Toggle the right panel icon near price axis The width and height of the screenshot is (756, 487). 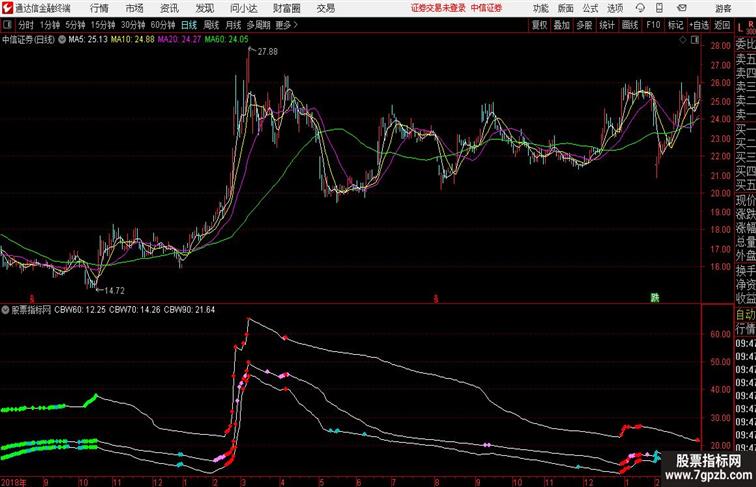click(695, 40)
